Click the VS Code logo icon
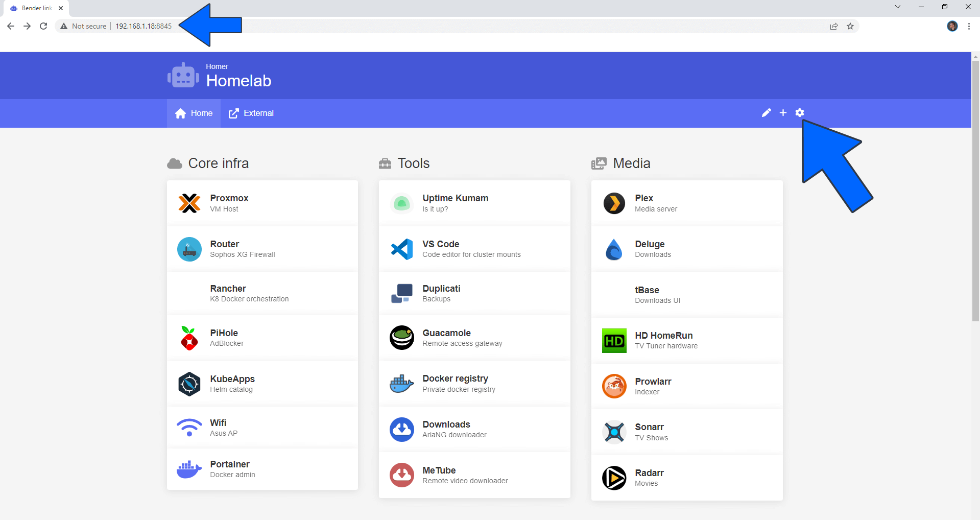The image size is (980, 520). (x=402, y=249)
